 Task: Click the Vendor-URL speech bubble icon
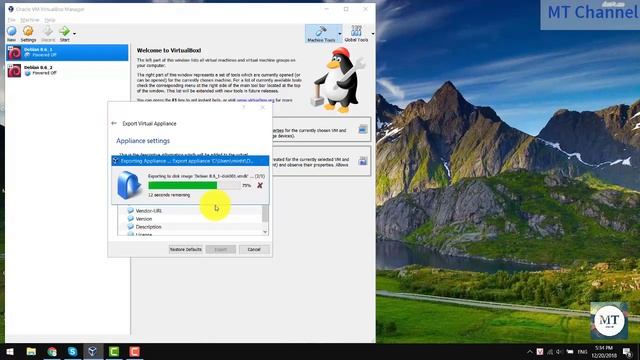(x=131, y=210)
